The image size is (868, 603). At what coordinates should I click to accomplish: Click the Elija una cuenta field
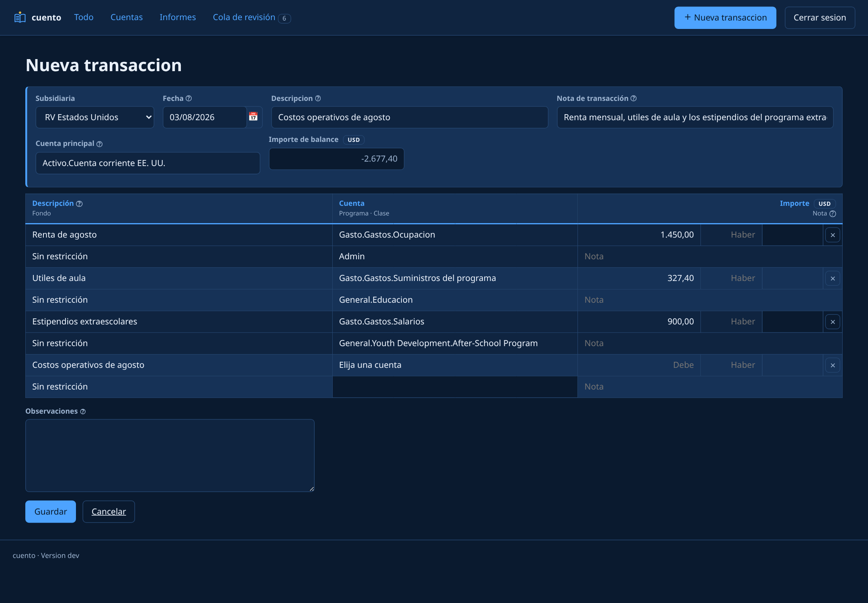click(x=455, y=365)
